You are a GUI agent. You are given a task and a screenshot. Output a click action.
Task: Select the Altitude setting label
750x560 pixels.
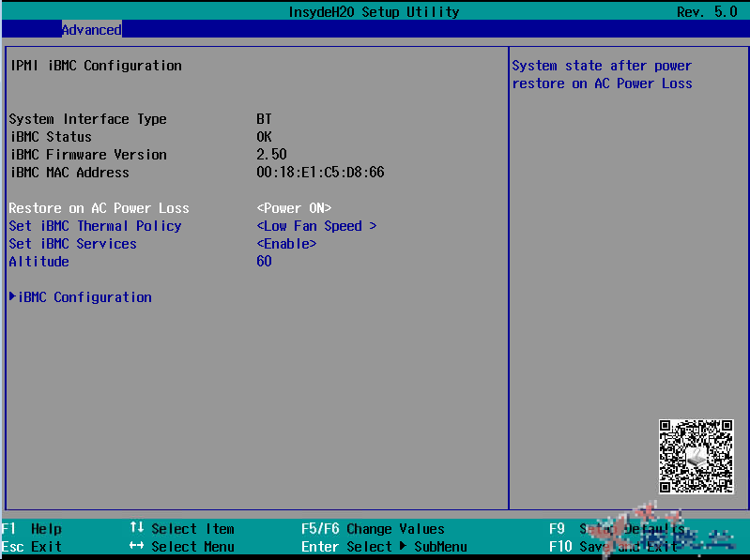click(x=38, y=262)
